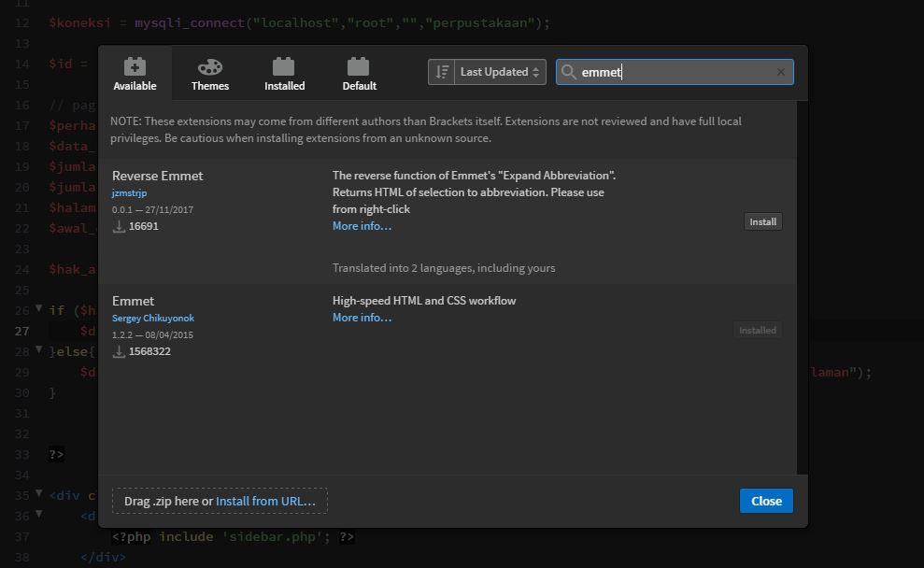Open author jzmstrjp's profile link
Screen dimensions: 924x568
[129, 192]
